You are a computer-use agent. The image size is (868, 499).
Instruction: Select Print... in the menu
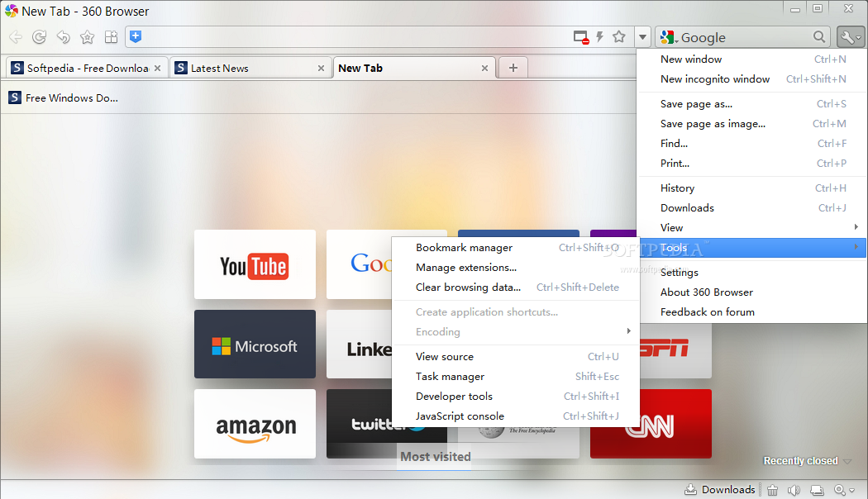pos(753,164)
